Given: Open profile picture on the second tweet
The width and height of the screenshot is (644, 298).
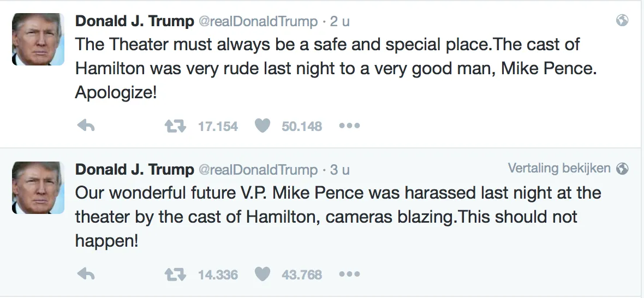Looking at the screenshot, I should pyautogui.click(x=38, y=188).
